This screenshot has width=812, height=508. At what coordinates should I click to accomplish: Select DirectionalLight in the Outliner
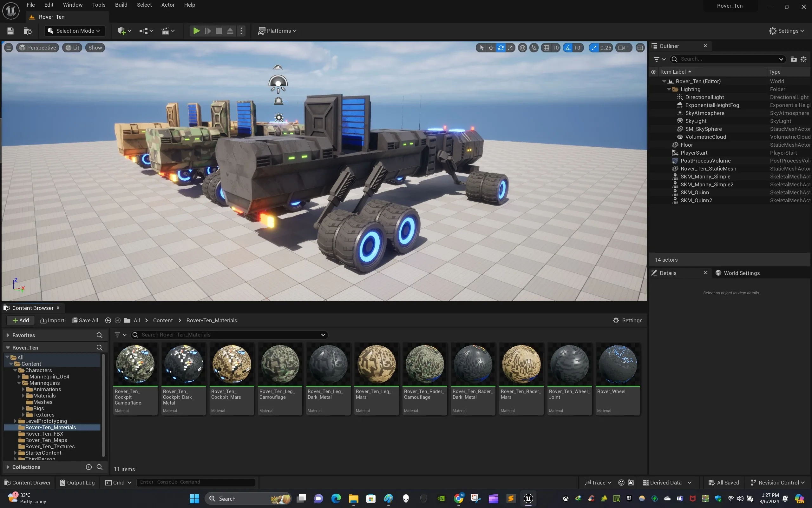click(704, 97)
